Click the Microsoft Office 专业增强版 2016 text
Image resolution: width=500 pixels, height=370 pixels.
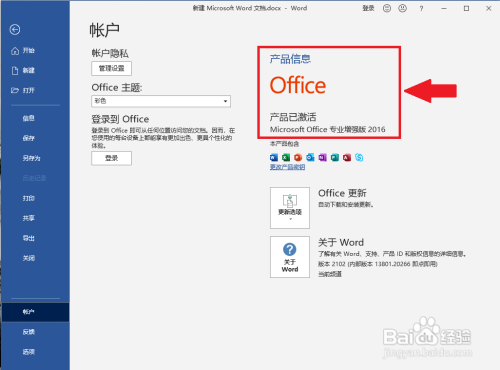coord(328,129)
